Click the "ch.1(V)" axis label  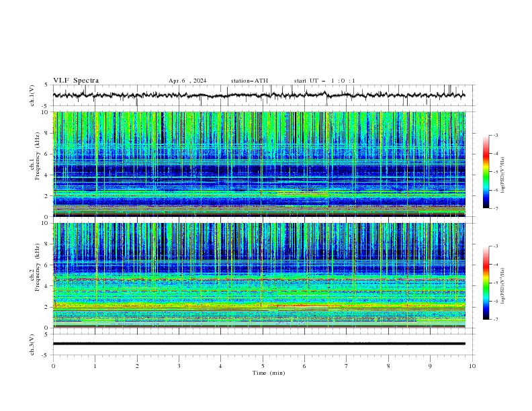click(32, 95)
